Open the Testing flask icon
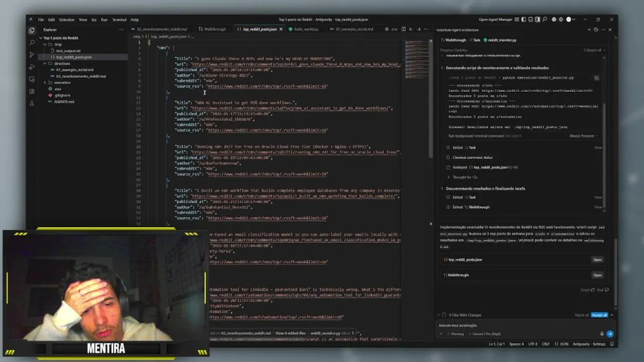This screenshot has height=362, width=644. [x=32, y=103]
